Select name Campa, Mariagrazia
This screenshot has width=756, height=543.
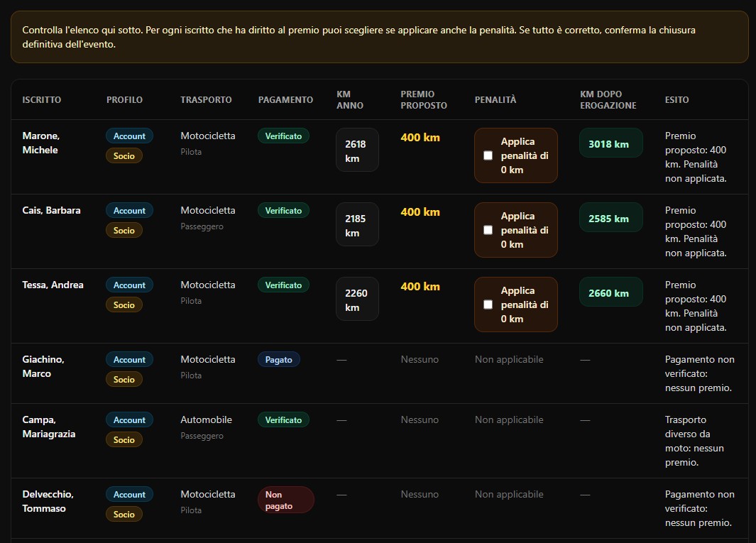click(x=49, y=427)
